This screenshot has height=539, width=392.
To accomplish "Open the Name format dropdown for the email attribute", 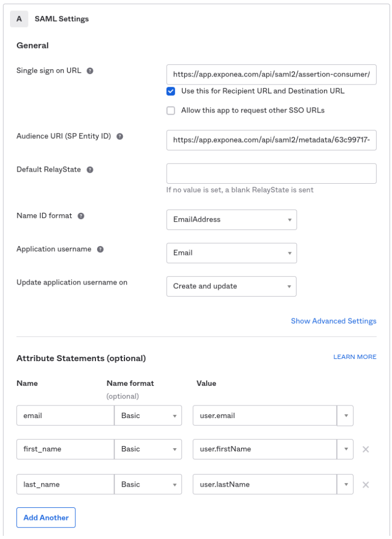I will [x=174, y=415].
